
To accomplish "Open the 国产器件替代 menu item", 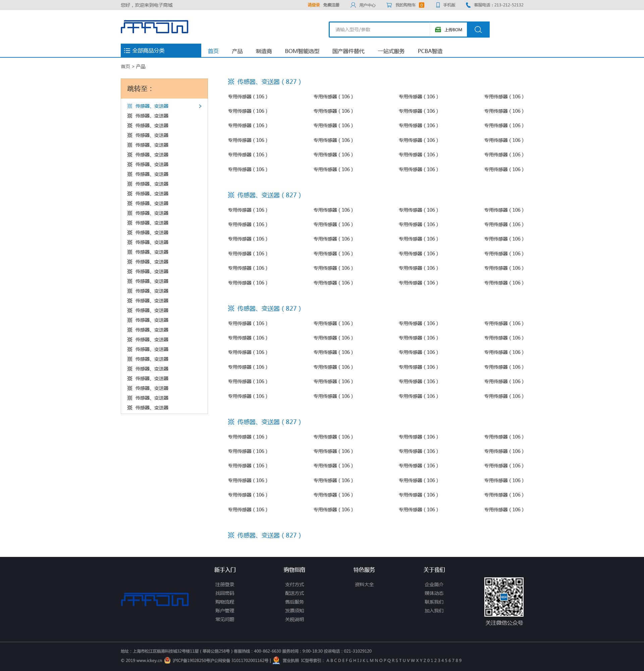I will [348, 51].
